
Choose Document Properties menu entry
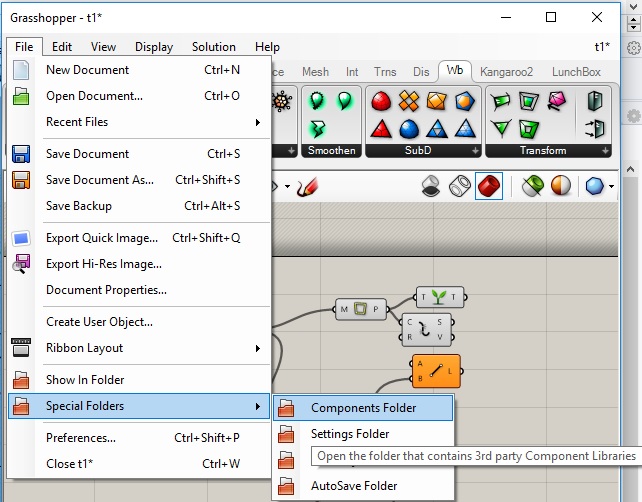(x=139, y=290)
